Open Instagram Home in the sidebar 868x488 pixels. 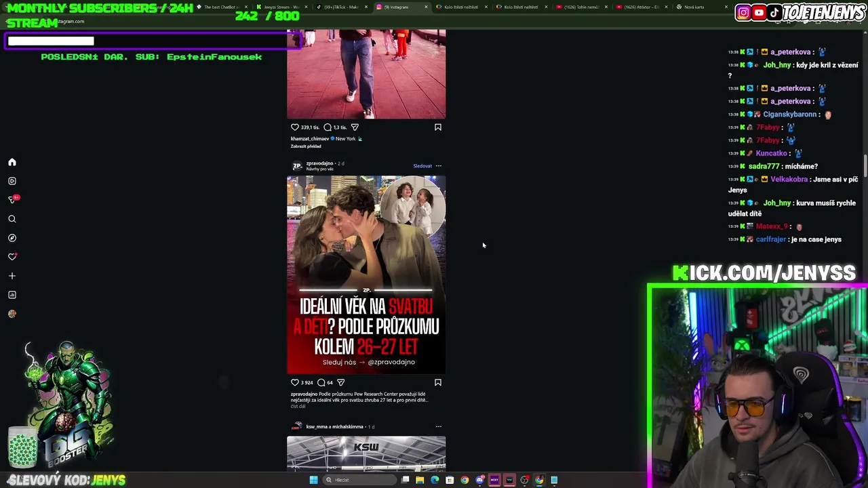click(x=12, y=162)
